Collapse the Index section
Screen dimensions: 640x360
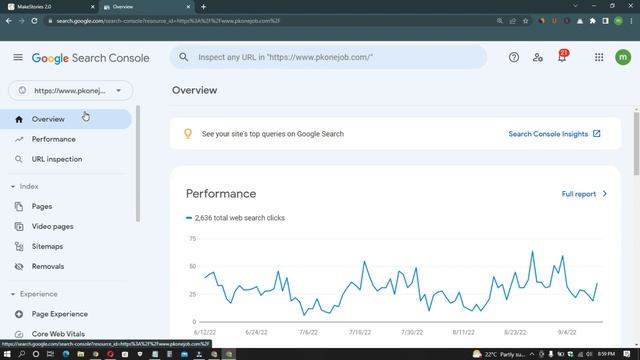pyautogui.click(x=13, y=187)
